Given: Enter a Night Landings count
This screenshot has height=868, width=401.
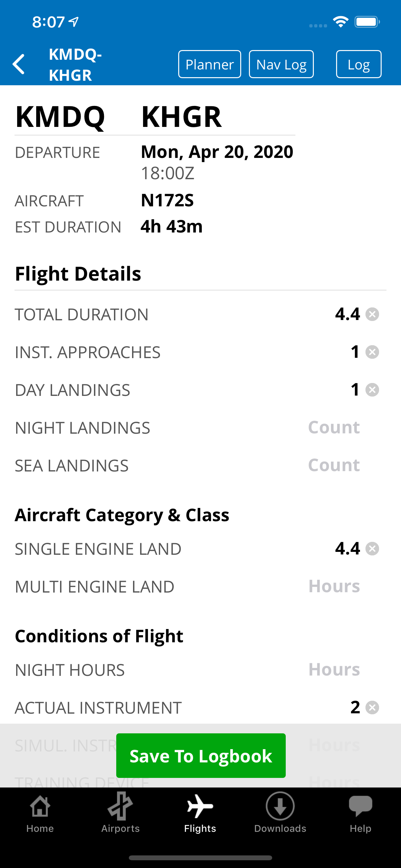Looking at the screenshot, I should (x=334, y=428).
